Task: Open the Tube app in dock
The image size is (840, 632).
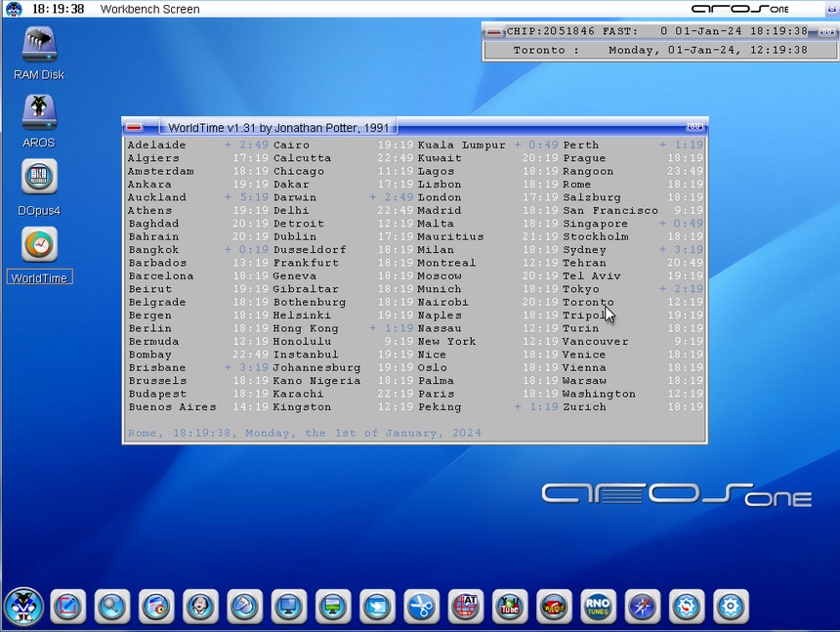Action: pos(510,607)
